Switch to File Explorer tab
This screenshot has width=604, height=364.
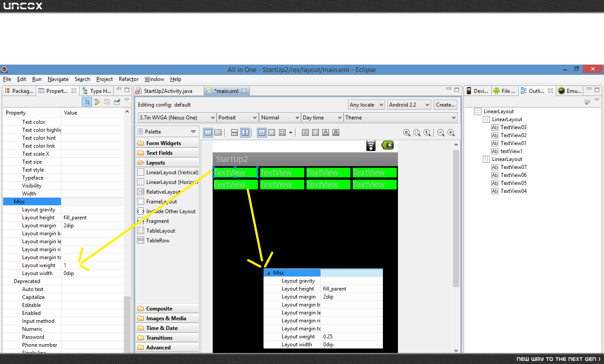point(505,91)
